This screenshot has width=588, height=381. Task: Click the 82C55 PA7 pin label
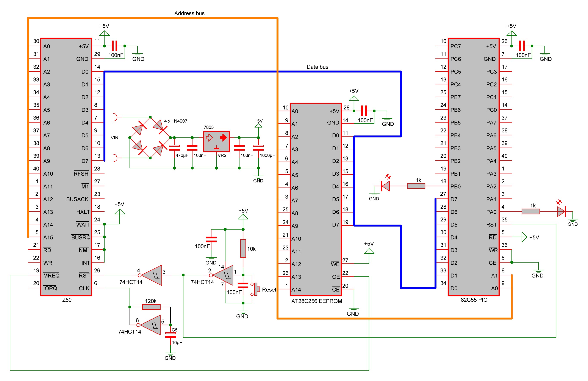tap(491, 123)
